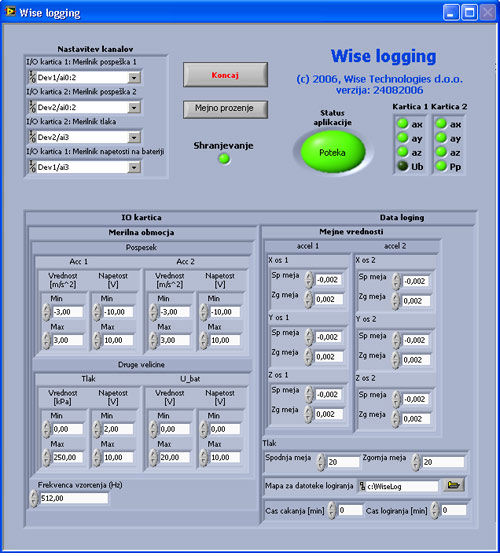Click the Frekvenca vzorcenja stepper arrows
Image resolution: width=500 pixels, height=556 pixels.
coord(34,498)
